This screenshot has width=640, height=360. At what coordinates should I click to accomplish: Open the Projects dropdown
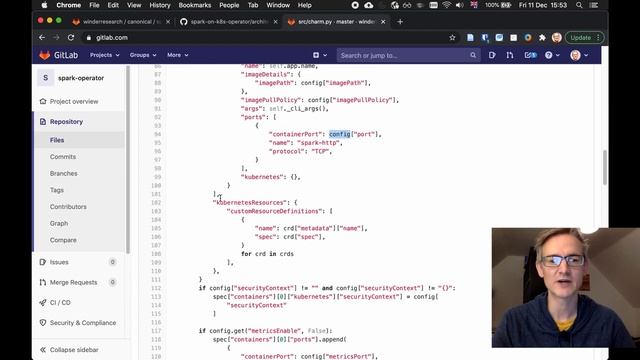pyautogui.click(x=104, y=55)
